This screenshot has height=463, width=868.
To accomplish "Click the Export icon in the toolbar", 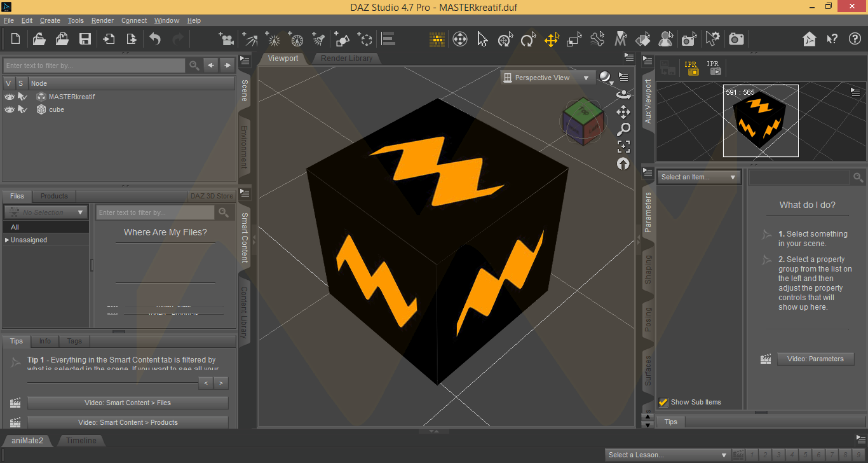I will click(131, 39).
